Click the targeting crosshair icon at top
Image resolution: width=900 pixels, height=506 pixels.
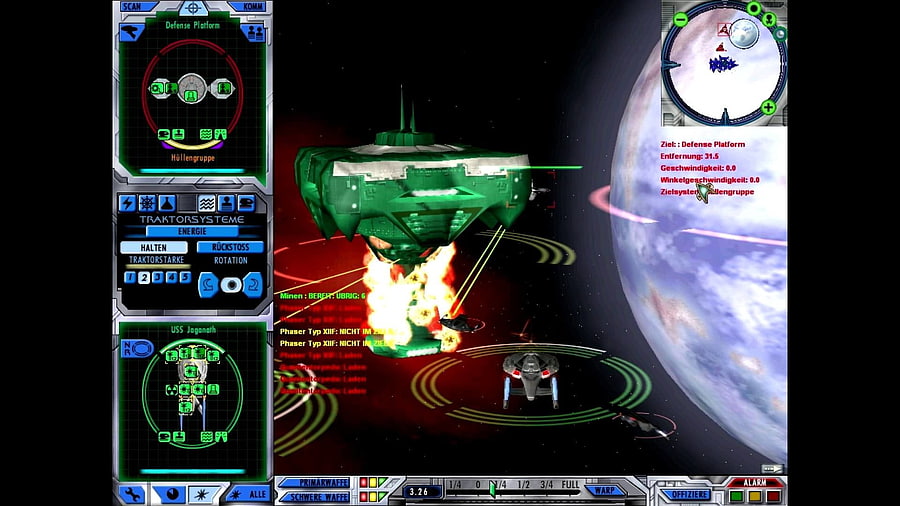[x=193, y=7]
